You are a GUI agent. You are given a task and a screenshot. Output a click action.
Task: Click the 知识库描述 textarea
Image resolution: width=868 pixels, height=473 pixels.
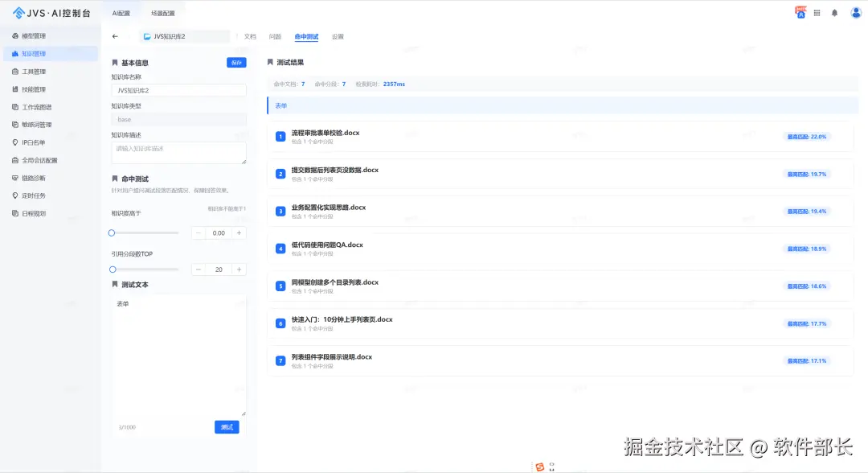178,153
